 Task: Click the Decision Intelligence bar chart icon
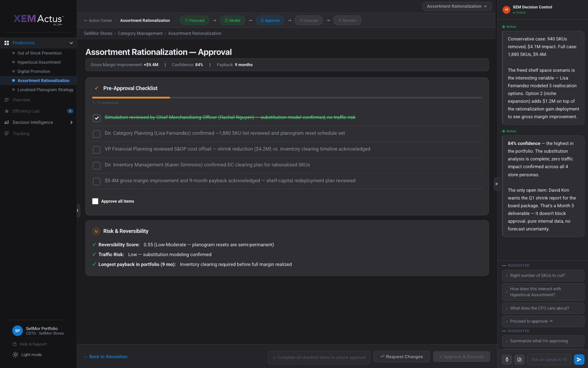(6, 122)
